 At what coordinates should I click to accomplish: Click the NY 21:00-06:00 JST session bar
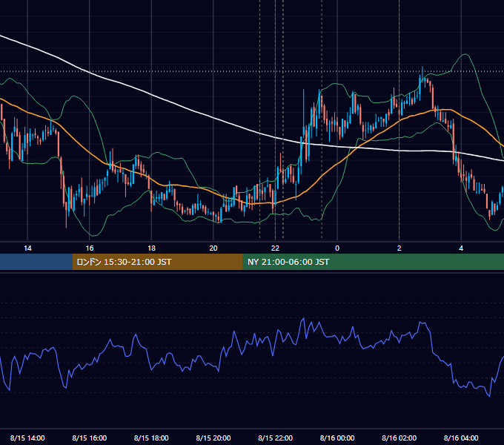pyautogui.click(x=373, y=262)
